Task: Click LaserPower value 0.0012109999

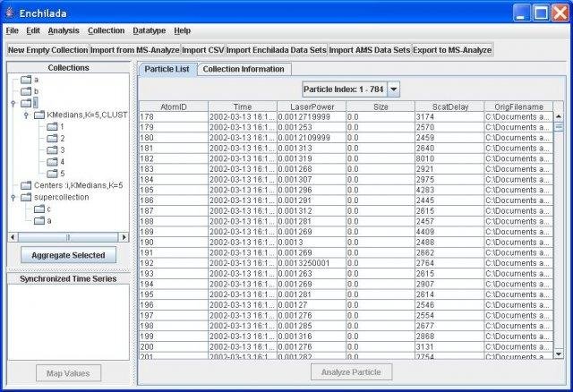Action: click(x=312, y=138)
